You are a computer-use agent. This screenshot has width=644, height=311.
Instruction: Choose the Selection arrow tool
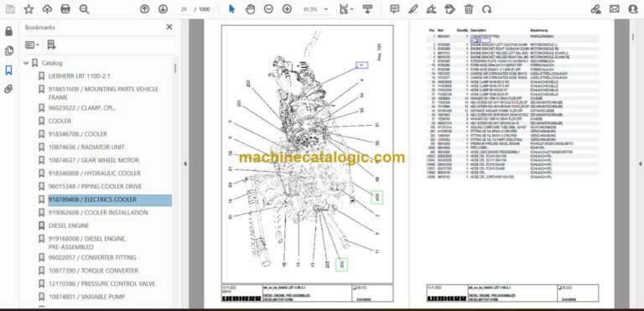tap(231, 9)
